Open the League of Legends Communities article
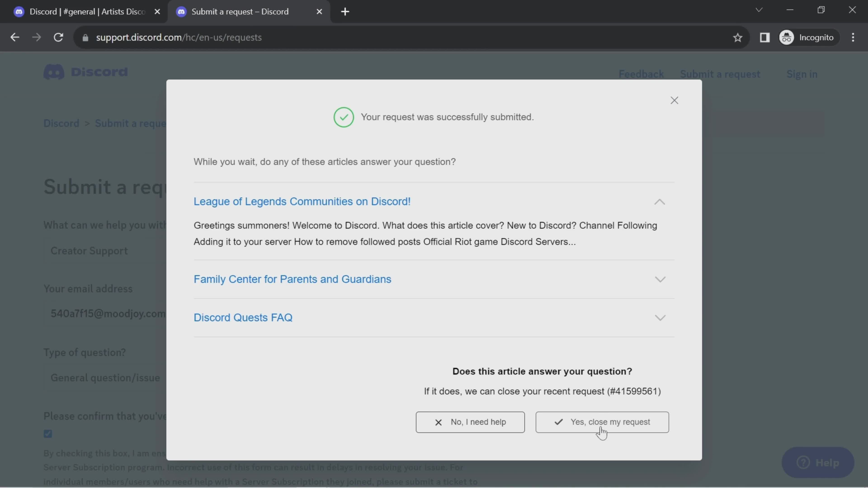The width and height of the screenshot is (868, 488). coord(302,201)
